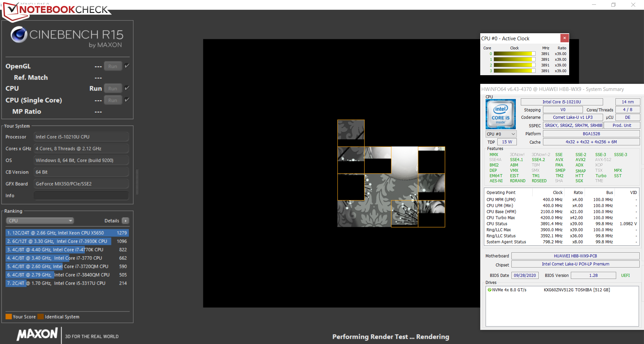Click the Info input field
This screenshot has height=344, width=644.
pos(81,195)
